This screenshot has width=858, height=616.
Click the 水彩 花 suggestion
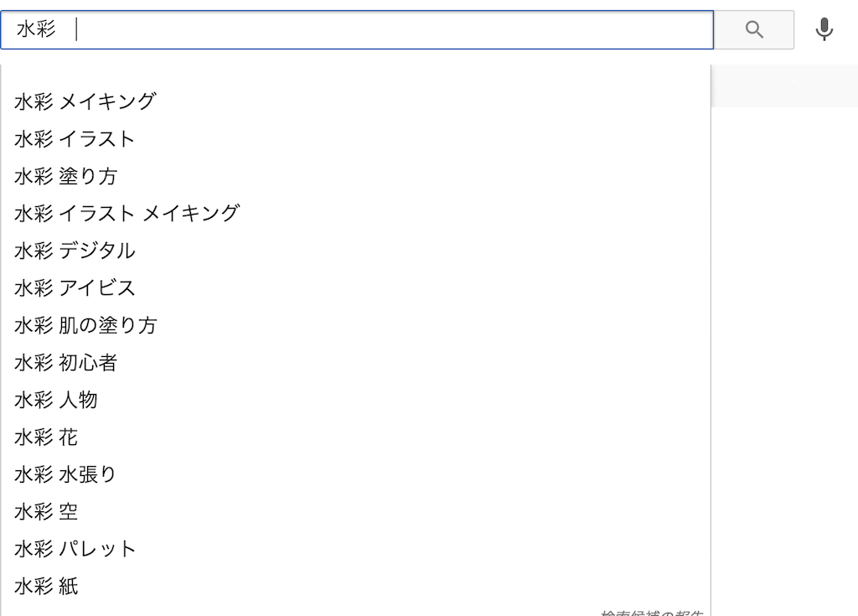point(46,437)
